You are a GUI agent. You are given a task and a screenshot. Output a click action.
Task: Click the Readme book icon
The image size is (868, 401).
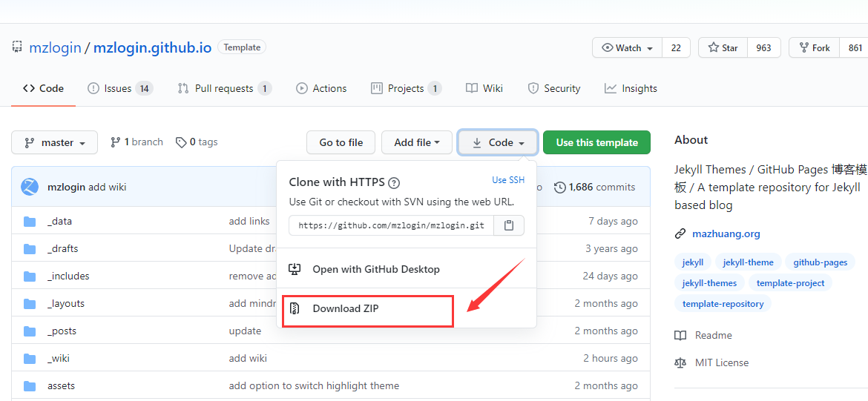[x=680, y=335]
